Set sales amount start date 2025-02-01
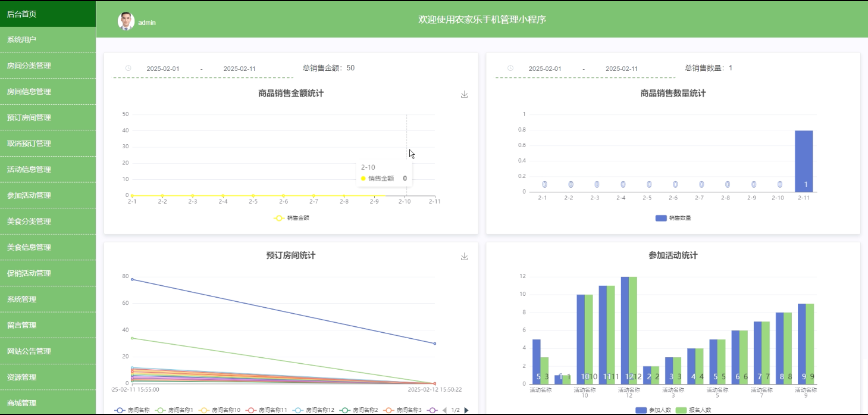 [163, 68]
